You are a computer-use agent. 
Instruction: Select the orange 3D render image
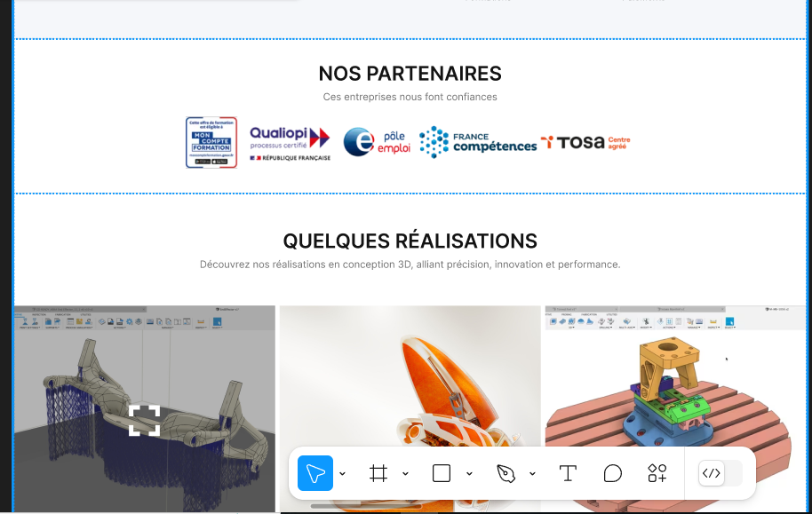410,409
